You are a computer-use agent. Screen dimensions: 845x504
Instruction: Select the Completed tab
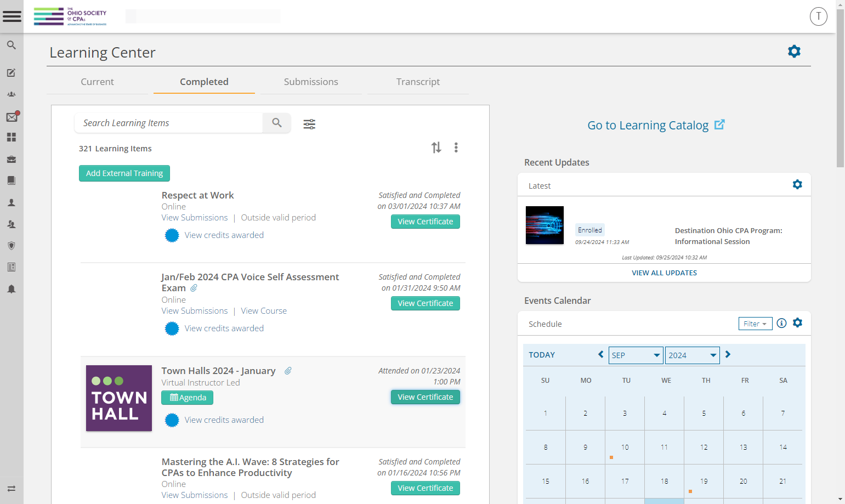[x=204, y=82]
